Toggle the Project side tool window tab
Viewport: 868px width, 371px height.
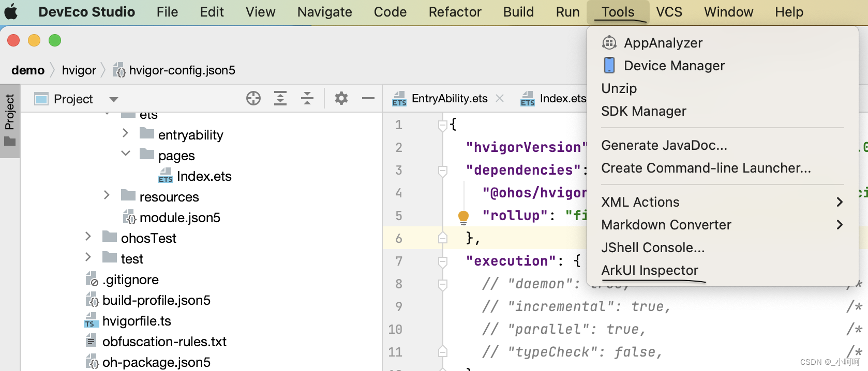pos(10,120)
